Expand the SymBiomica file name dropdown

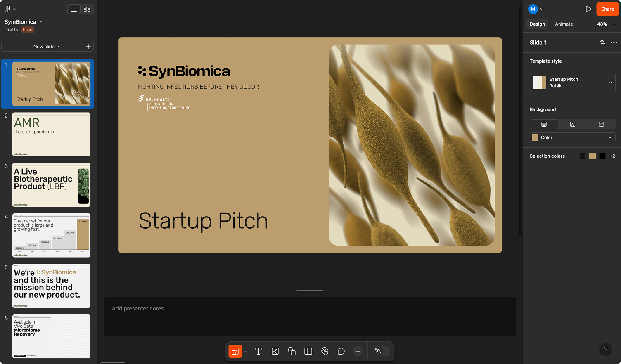(41, 22)
